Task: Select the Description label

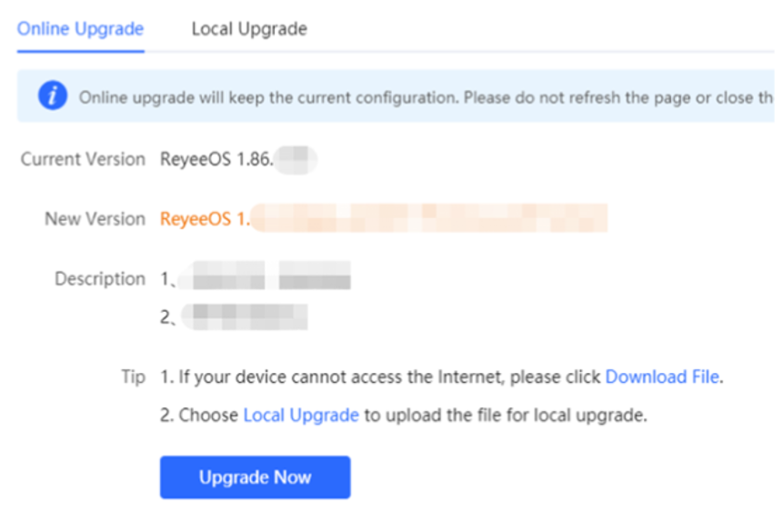Action: click(100, 279)
